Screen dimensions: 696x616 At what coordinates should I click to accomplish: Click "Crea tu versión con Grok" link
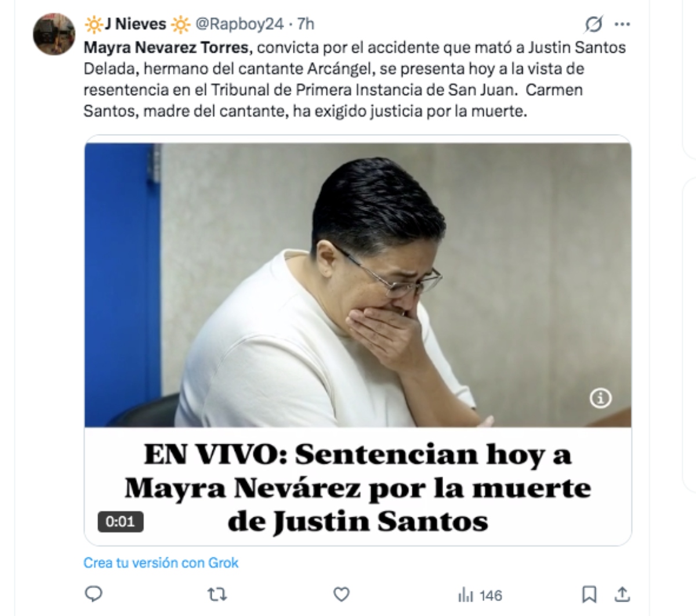[161, 563]
